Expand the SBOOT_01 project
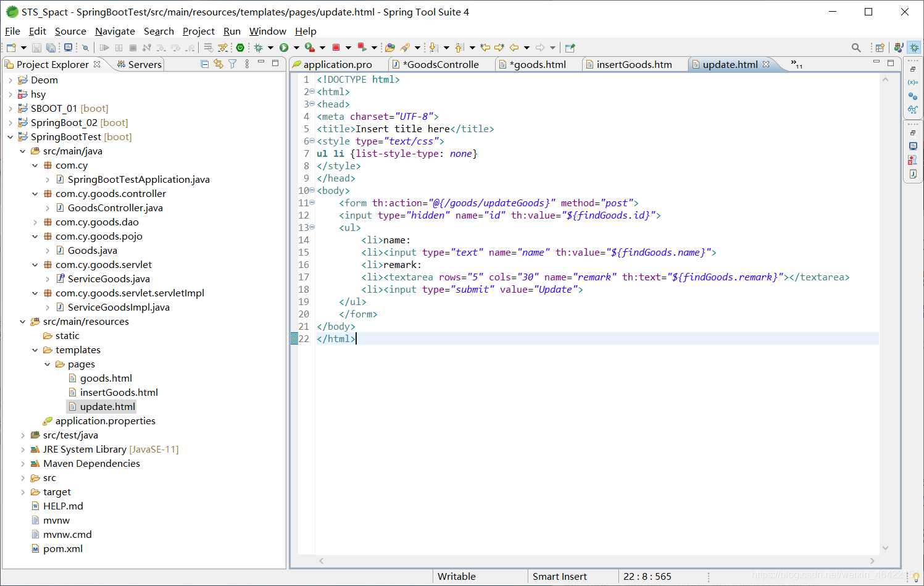 tap(10, 109)
